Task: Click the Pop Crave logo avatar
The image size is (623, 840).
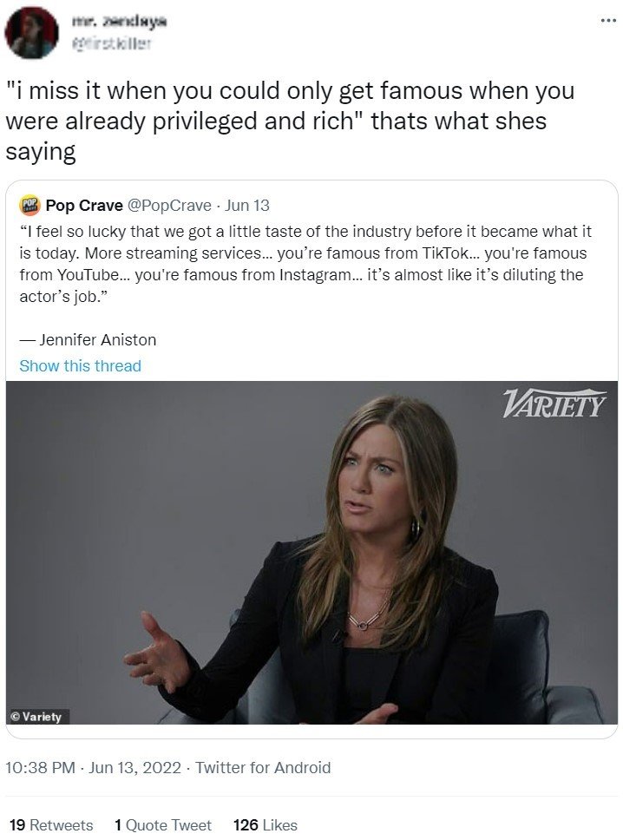Action: tap(30, 205)
